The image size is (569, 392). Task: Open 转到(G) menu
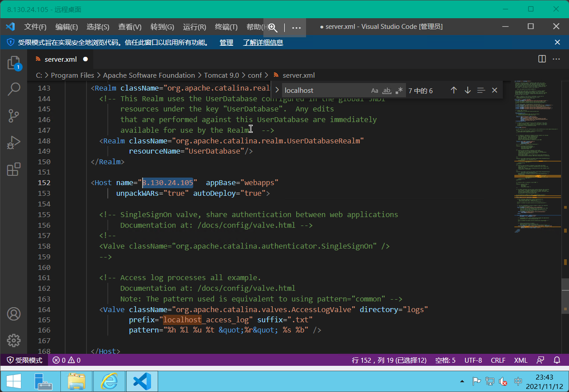[x=162, y=27]
